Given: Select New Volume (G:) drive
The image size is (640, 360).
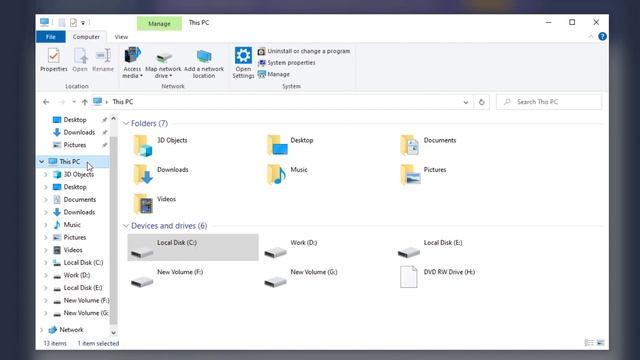Looking at the screenshot, I should tap(300, 277).
